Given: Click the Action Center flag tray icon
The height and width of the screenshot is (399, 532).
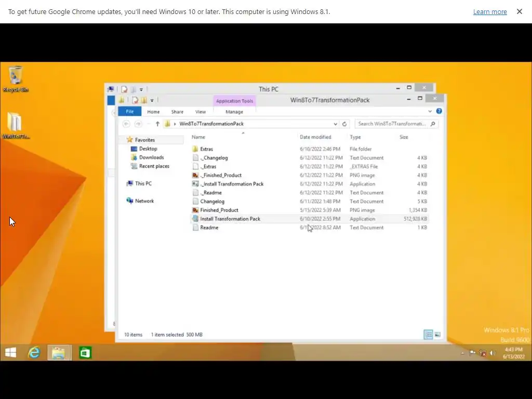Looking at the screenshot, I should pos(472,353).
